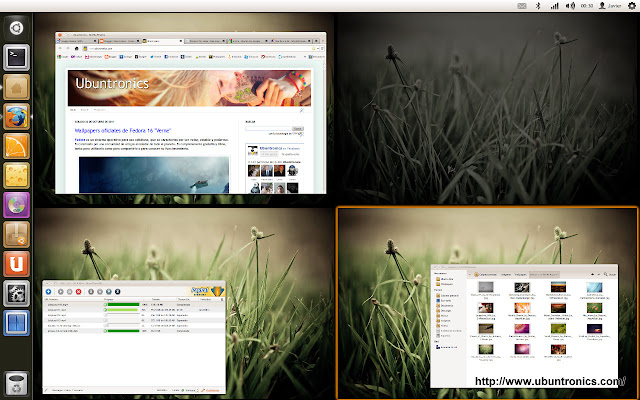
Task: Click the Workspace Switcher launcher icon
Action: [x=16, y=323]
